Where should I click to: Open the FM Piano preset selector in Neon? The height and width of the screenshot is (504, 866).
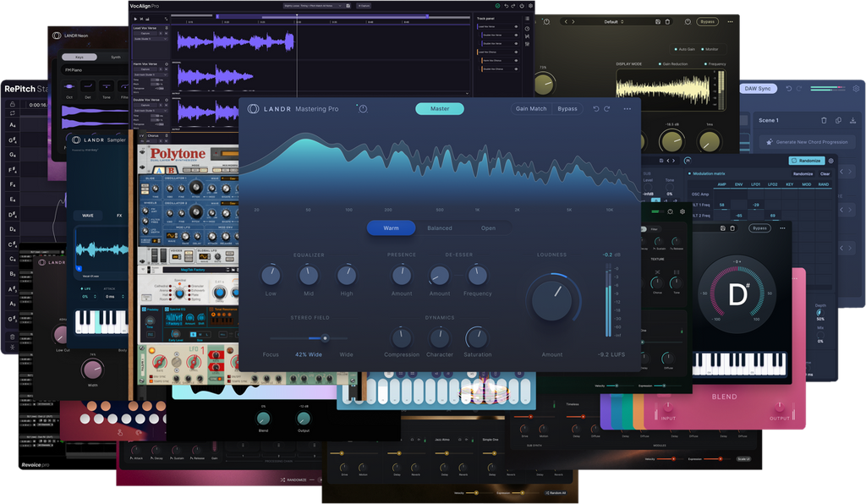coord(94,70)
